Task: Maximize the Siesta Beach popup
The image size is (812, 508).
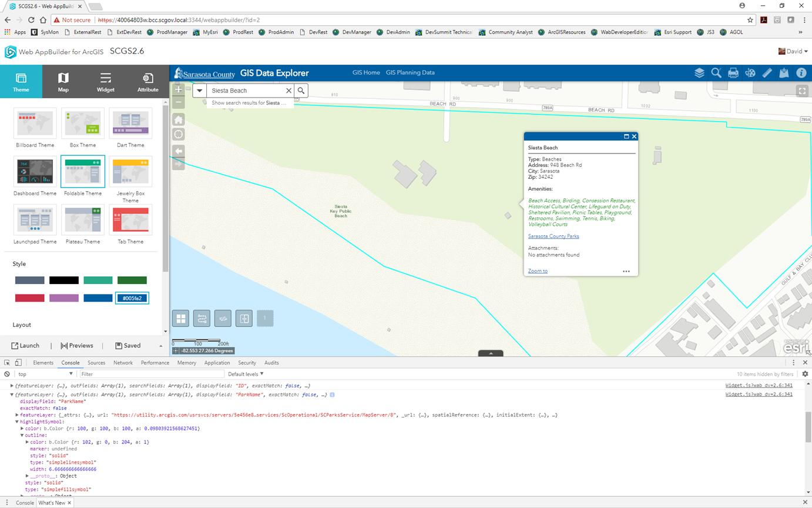Action: (626, 136)
